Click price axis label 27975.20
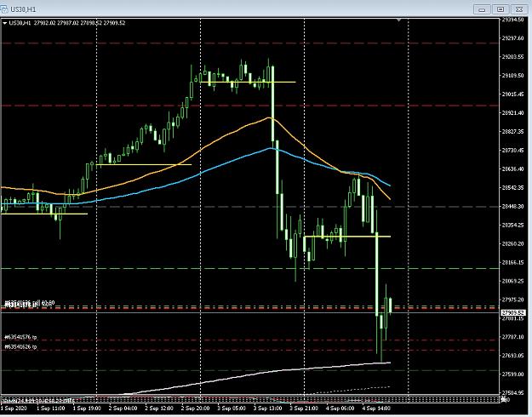Viewport: 532px width, 417px height. [x=512, y=300]
